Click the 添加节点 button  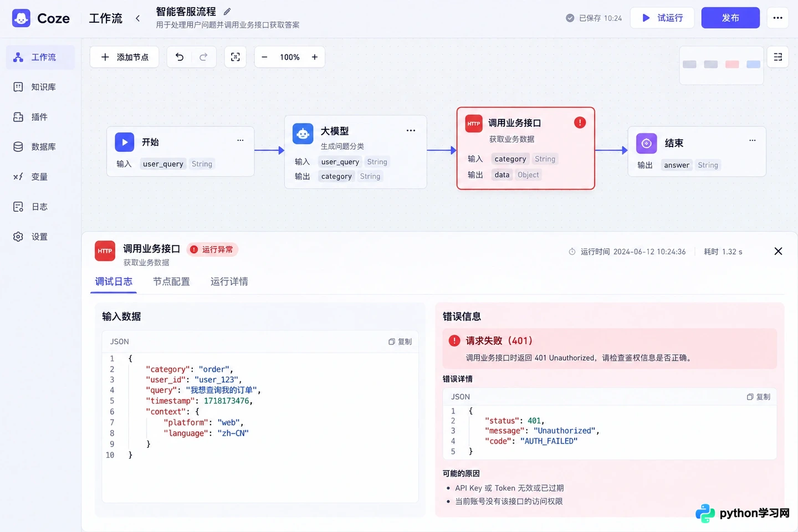pos(124,57)
